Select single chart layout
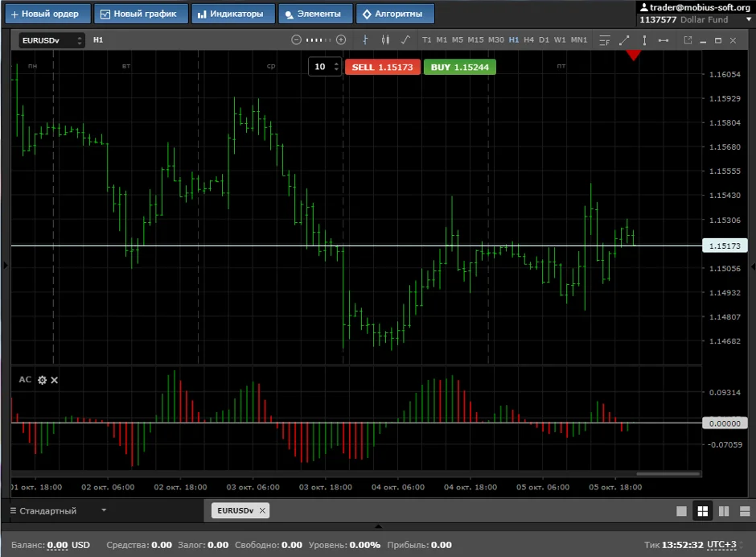756x557 pixels. point(681,511)
